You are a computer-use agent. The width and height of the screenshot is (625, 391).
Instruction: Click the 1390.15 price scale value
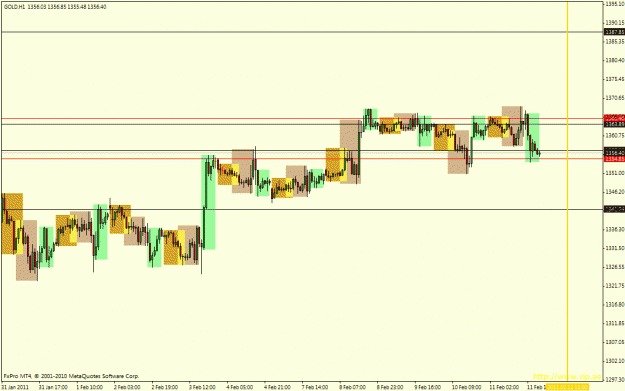coord(615,22)
